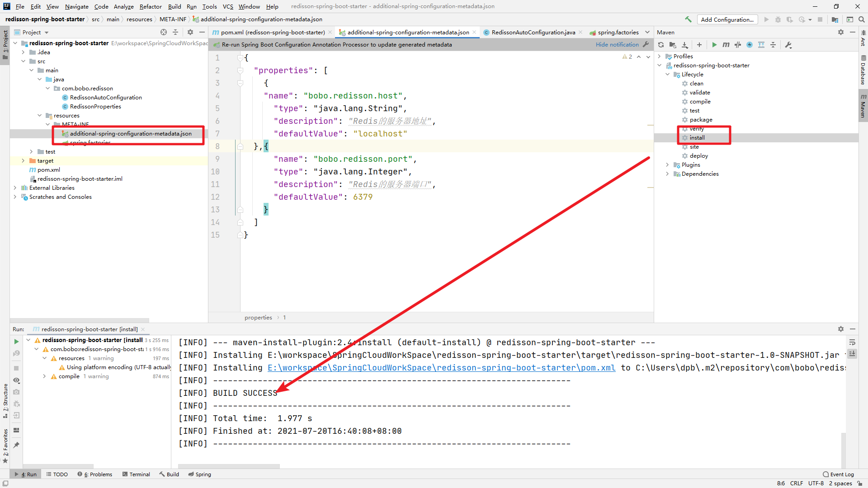Open Run panel gear settings
The image size is (868, 488).
tap(841, 329)
